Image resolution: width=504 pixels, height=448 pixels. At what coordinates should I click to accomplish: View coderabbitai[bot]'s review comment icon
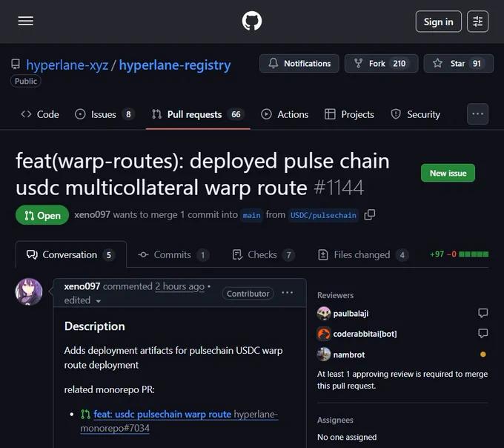pos(483,333)
